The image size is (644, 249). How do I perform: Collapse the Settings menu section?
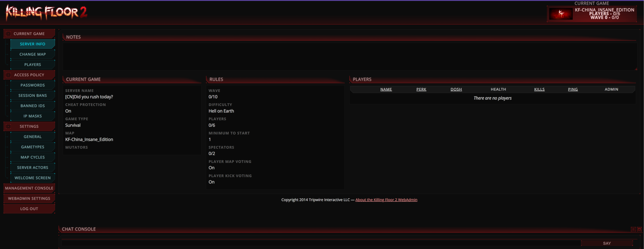tap(8, 127)
